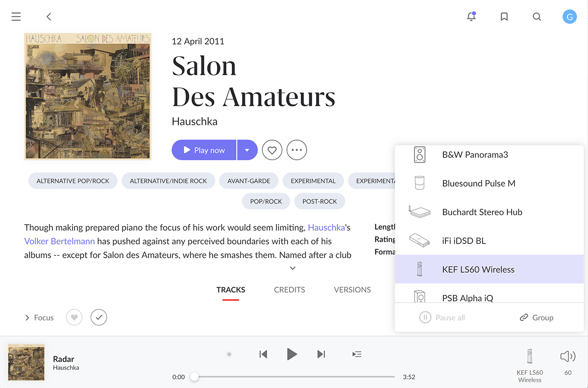This screenshot has width=588, height=388.
Task: Open bookmarks icon in top bar
Action: click(x=504, y=17)
